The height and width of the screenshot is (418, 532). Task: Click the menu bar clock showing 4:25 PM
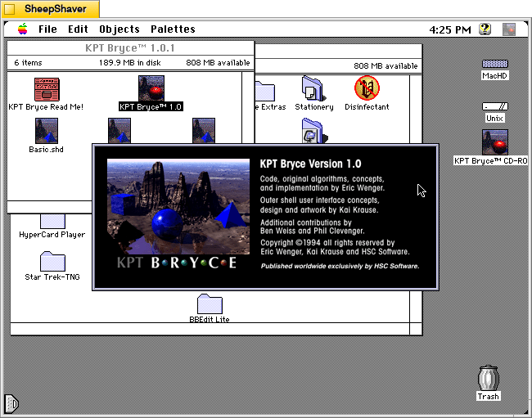450,29
